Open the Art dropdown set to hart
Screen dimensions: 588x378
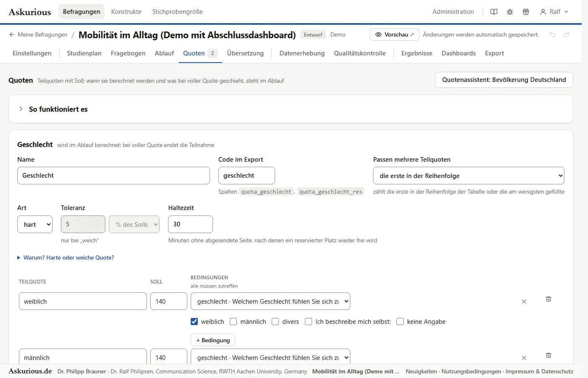point(35,224)
